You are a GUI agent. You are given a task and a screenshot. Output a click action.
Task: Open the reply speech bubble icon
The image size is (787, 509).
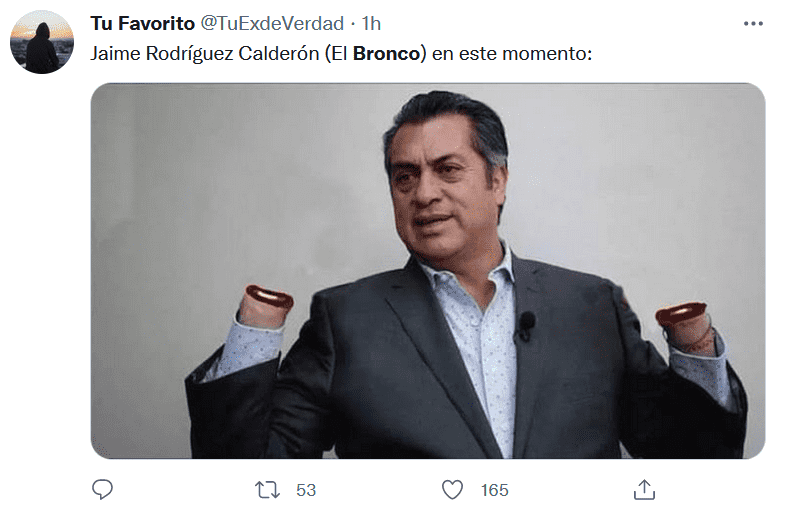[102, 489]
